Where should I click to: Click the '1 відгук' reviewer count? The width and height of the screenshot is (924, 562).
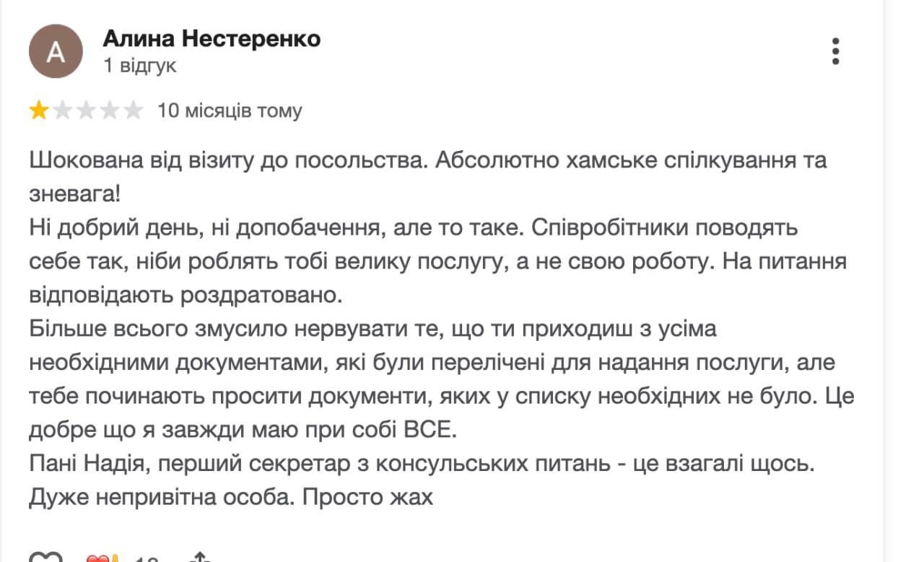pyautogui.click(x=139, y=66)
